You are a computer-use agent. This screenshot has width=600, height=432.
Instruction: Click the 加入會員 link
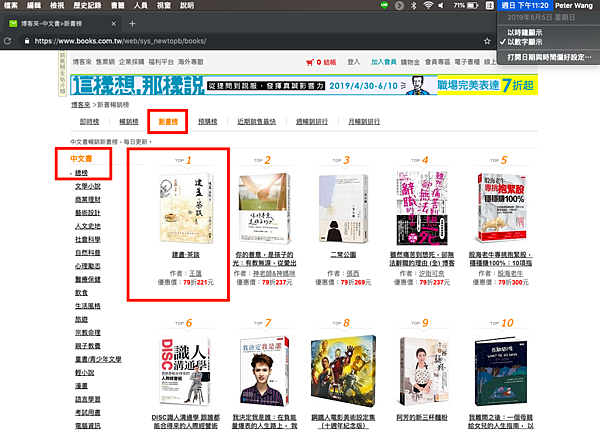click(383, 62)
